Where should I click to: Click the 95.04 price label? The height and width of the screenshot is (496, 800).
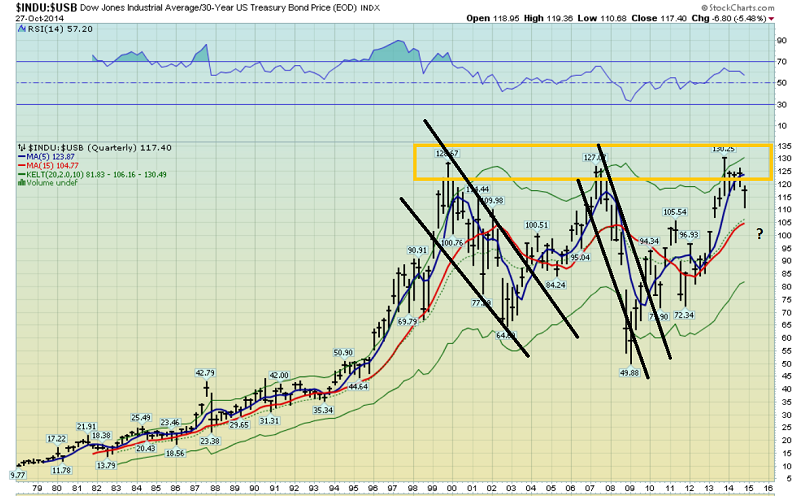pos(580,257)
